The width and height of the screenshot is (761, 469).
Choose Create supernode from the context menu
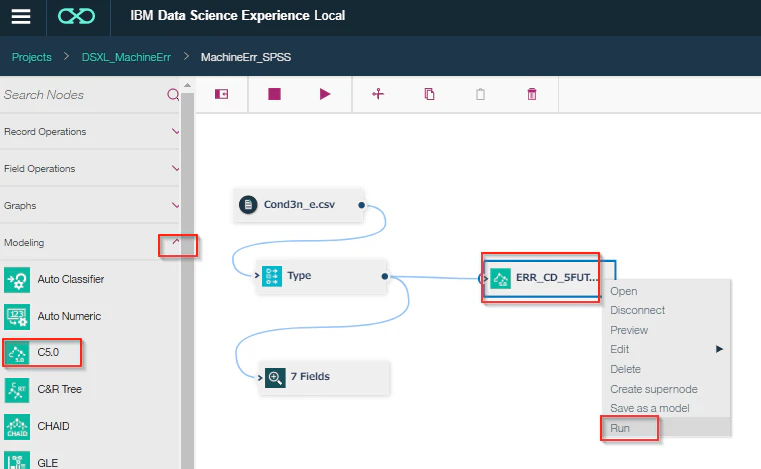tap(654, 389)
